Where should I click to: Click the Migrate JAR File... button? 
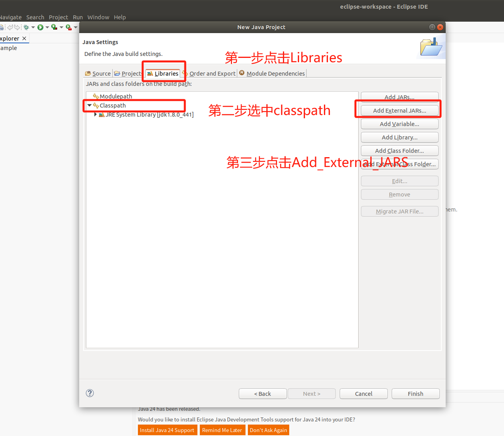[x=400, y=211]
